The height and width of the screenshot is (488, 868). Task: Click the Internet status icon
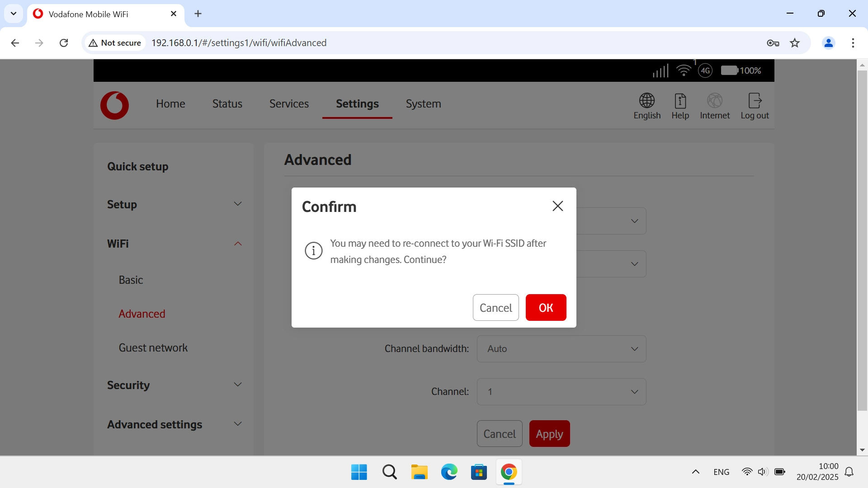714,106
